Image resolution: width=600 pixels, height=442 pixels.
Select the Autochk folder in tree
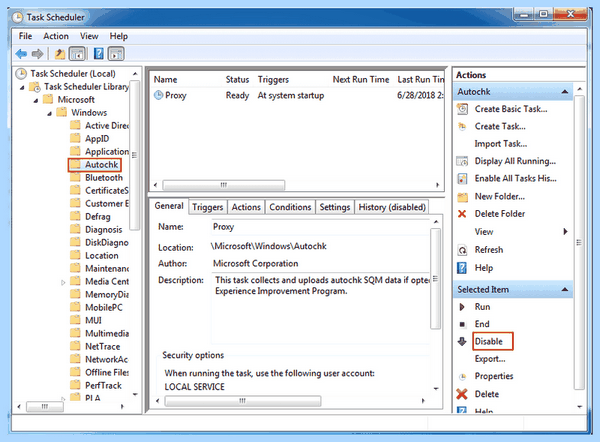click(x=101, y=165)
